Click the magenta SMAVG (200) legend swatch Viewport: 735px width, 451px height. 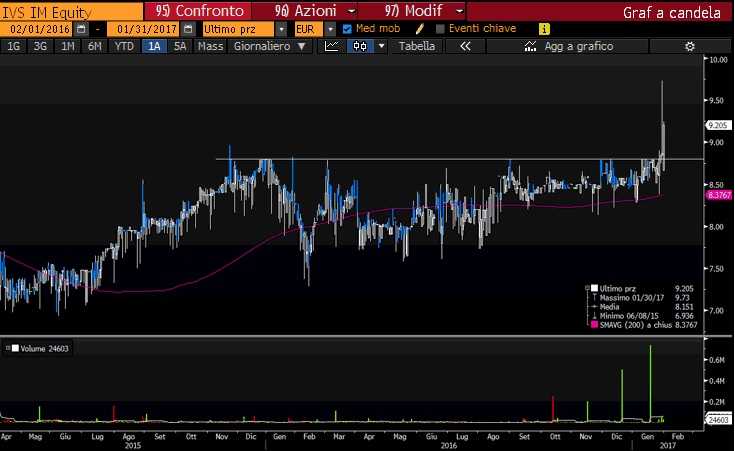click(594, 324)
